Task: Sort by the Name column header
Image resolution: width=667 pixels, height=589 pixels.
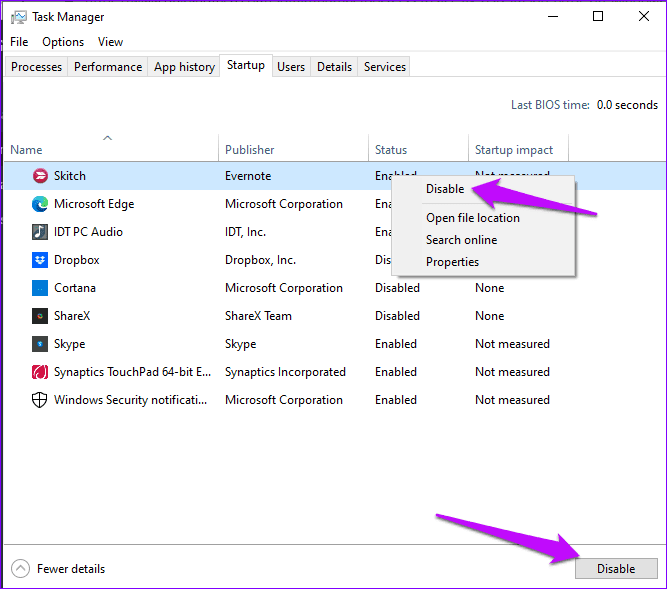Action: tap(26, 150)
